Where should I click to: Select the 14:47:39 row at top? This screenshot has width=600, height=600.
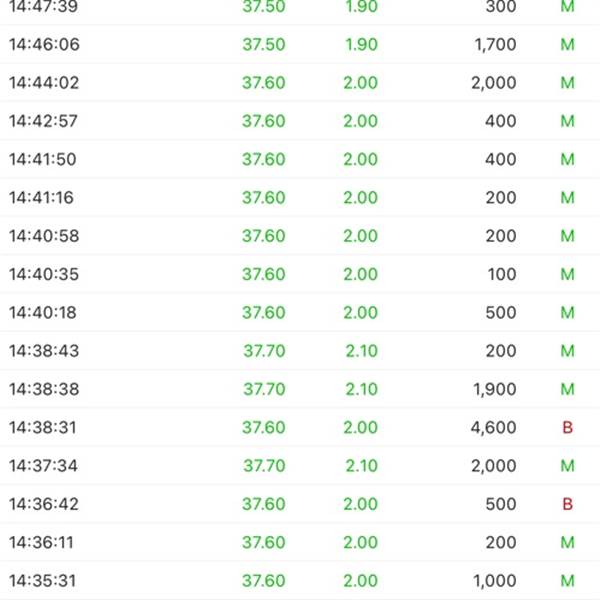pyautogui.click(x=300, y=8)
